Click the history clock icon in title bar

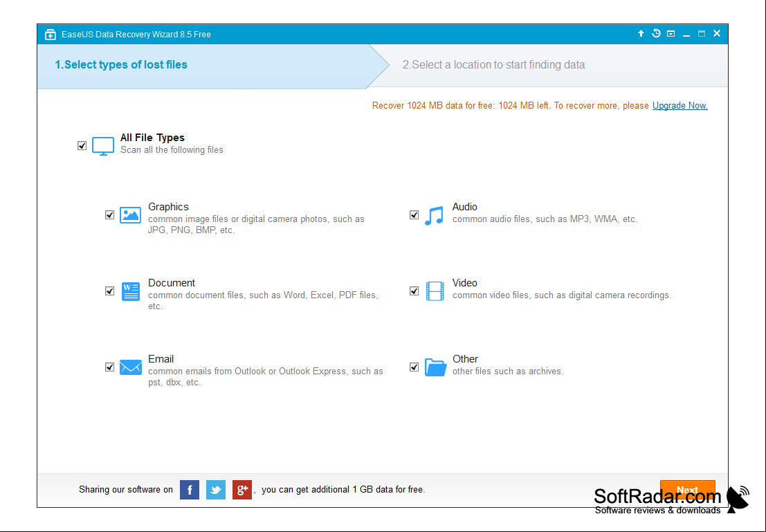[x=656, y=33]
